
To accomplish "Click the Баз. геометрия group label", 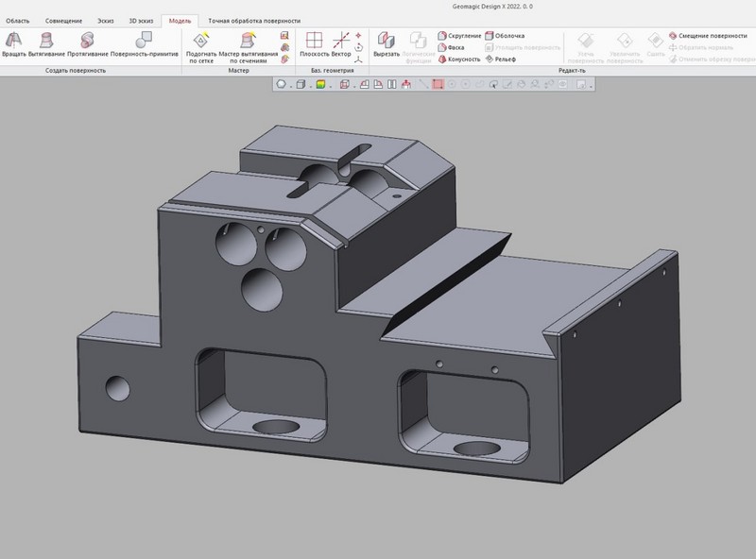I will [333, 71].
